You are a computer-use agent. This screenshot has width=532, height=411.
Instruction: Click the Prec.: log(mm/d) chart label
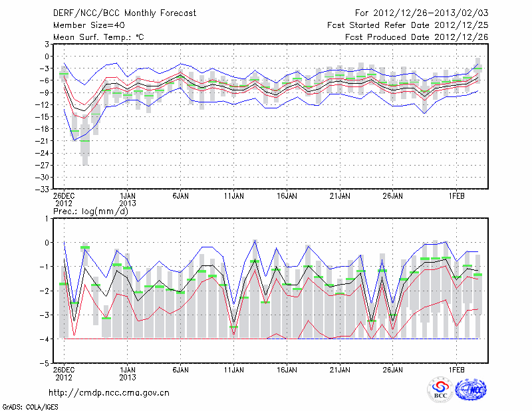(x=90, y=211)
